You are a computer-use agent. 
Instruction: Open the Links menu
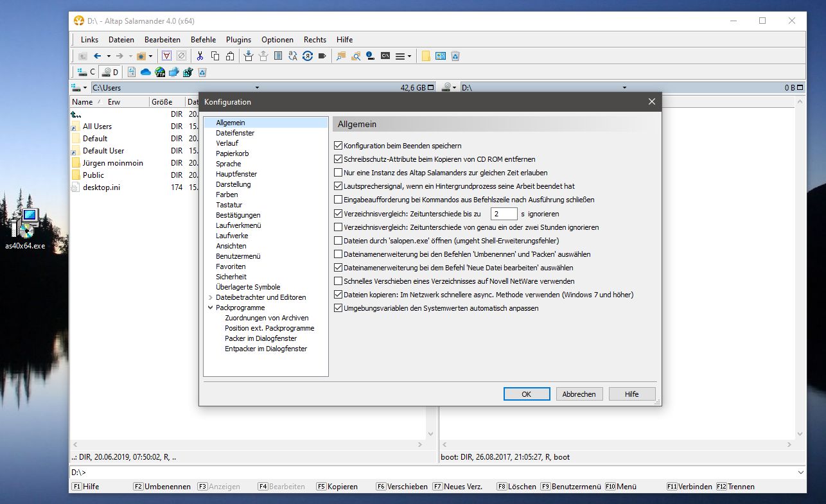pos(90,40)
